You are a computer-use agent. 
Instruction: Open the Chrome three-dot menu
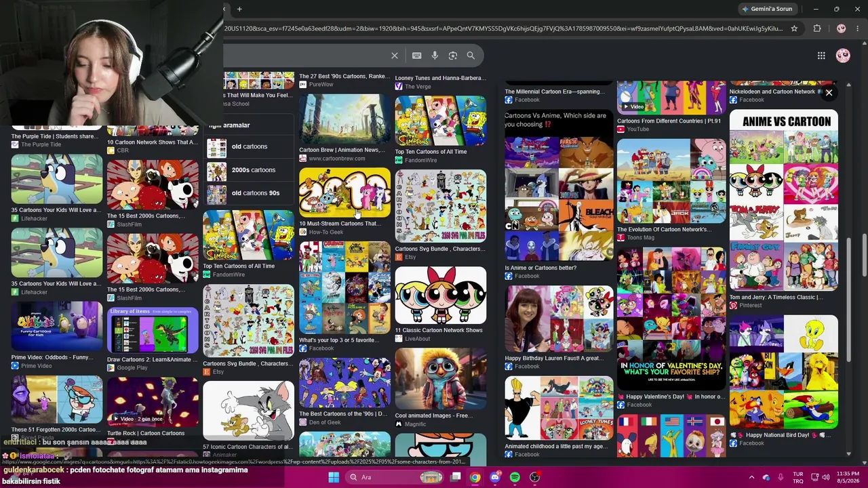coord(858,28)
